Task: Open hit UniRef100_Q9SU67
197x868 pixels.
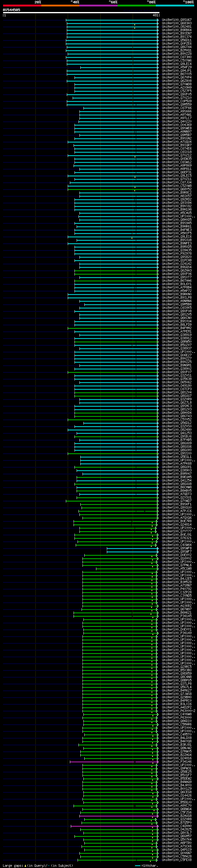Action: point(177,20)
